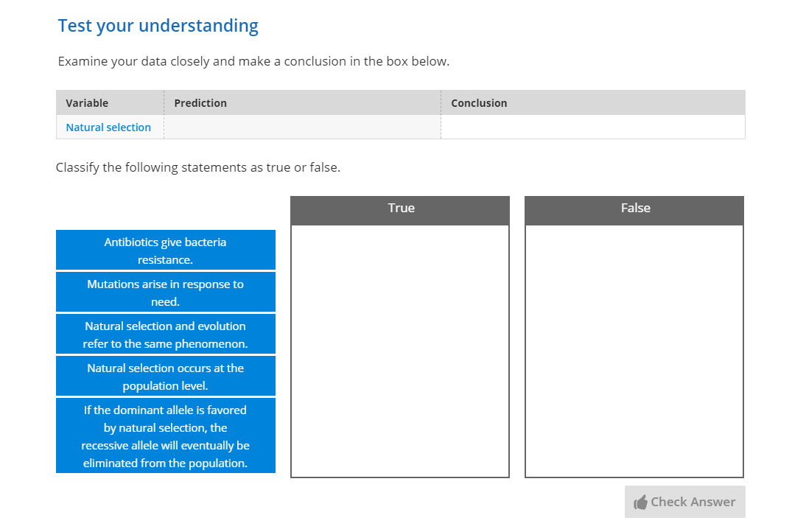Choose the 'occurs at the population level' statement
This screenshot has height=532, width=806.
pyautogui.click(x=165, y=377)
